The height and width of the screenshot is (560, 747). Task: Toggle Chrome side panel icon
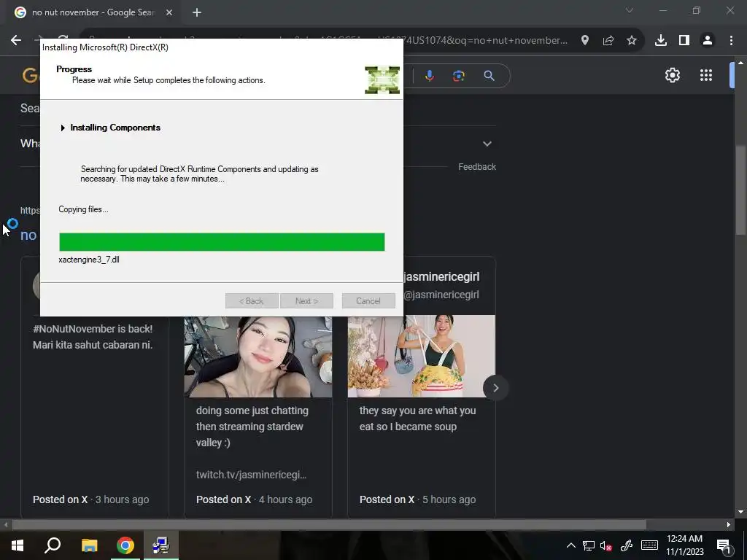coord(684,41)
